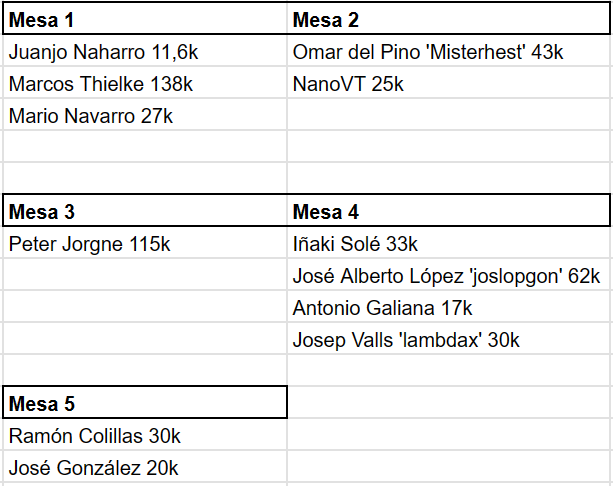Select the Mesa 5 header cell
The width and height of the screenshot is (613, 486).
point(145,403)
